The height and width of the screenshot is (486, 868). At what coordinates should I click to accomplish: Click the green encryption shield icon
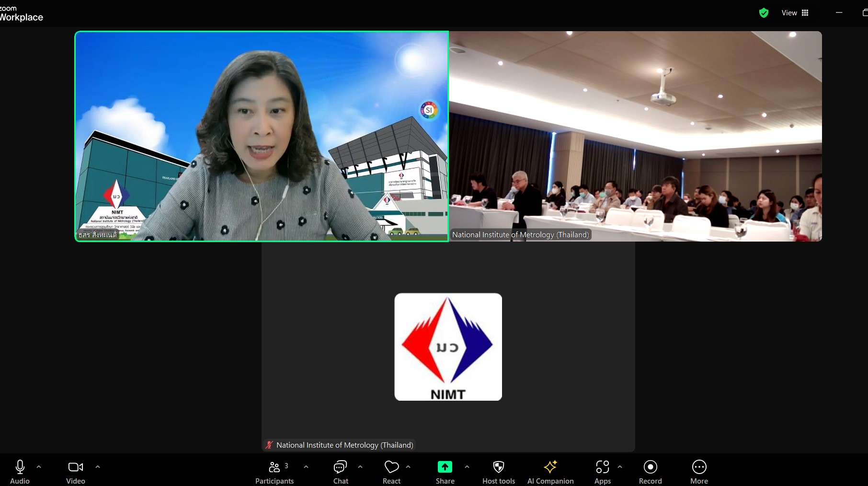coord(764,13)
